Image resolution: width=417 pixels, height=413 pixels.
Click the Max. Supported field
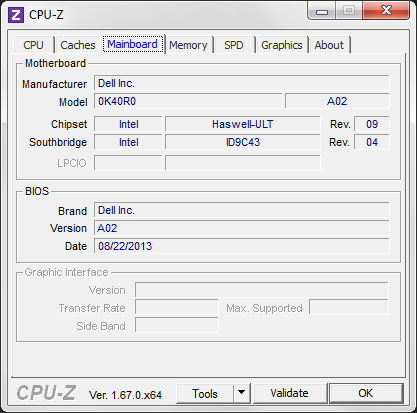coord(349,308)
